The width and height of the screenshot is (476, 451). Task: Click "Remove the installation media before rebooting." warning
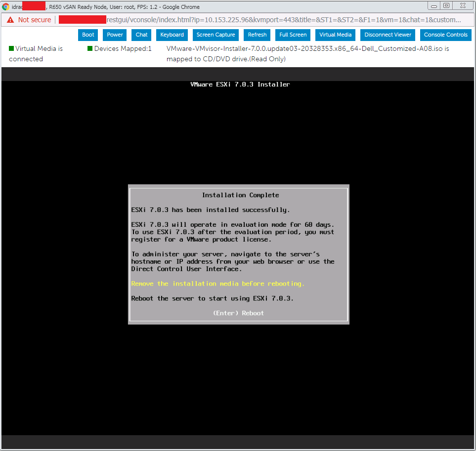[x=217, y=284]
